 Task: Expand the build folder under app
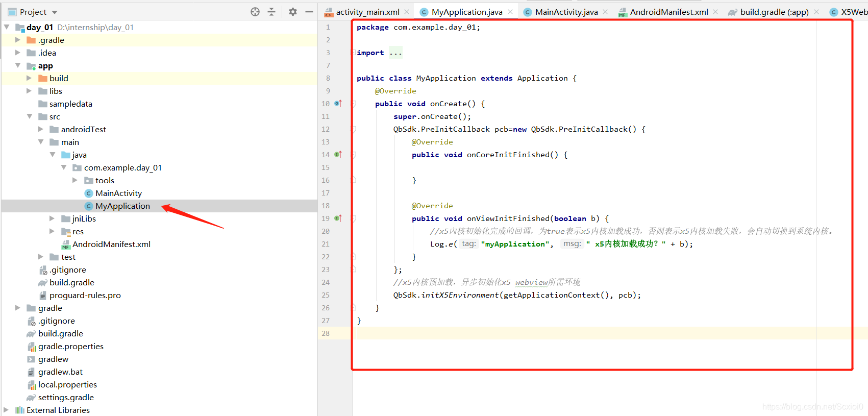coord(29,78)
